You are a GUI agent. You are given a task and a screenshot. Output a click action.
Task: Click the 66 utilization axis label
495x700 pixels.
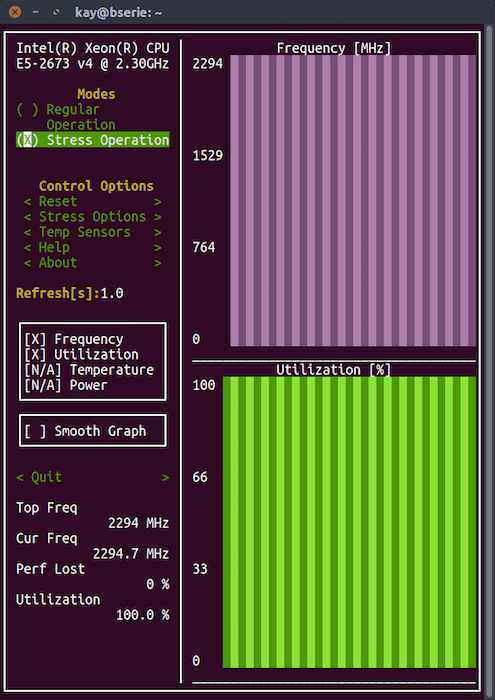point(200,477)
